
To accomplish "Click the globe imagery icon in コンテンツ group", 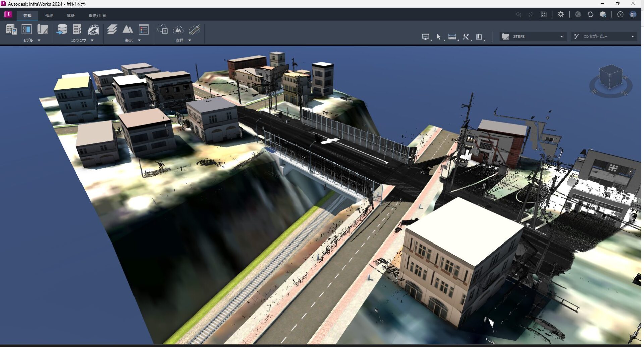I will [x=94, y=30].
